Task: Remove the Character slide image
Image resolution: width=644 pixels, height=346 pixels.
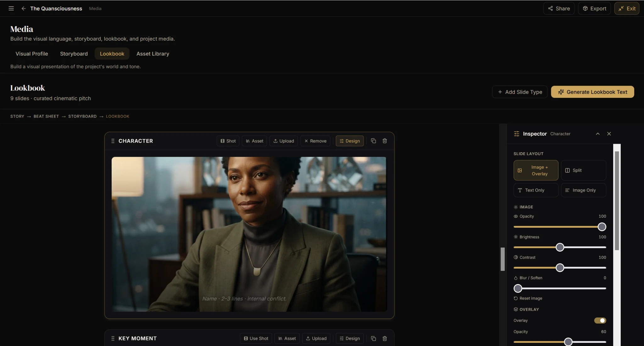Action: [315, 141]
